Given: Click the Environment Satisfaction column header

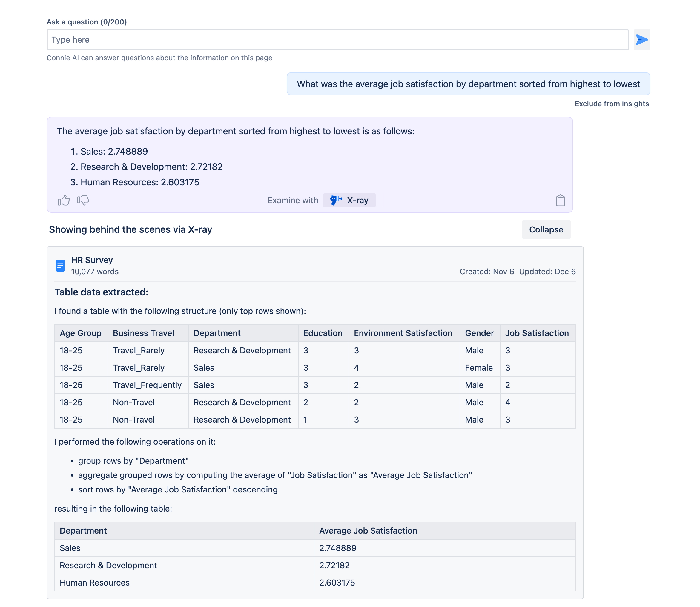Looking at the screenshot, I should coord(403,333).
